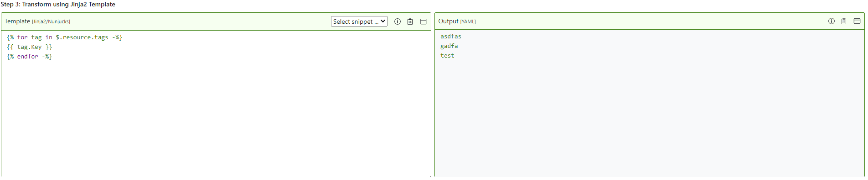Click the 'for' keyword in the template

tap(22, 37)
